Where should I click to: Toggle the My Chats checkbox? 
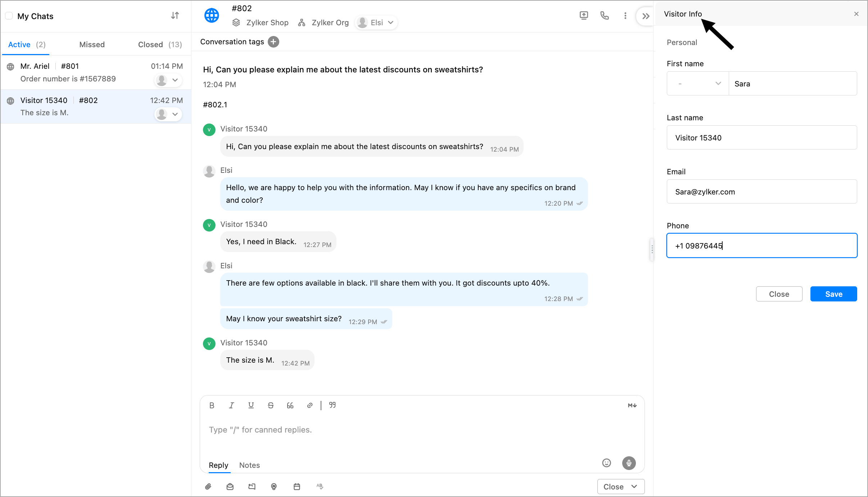tap(9, 16)
